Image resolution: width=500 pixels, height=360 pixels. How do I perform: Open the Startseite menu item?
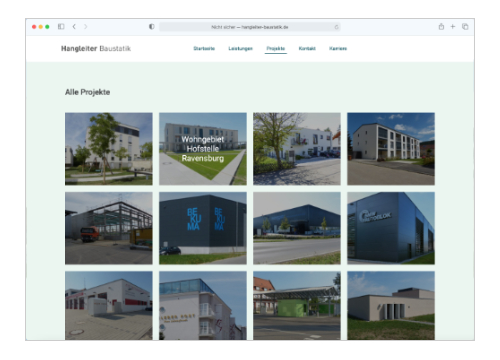pos(204,49)
